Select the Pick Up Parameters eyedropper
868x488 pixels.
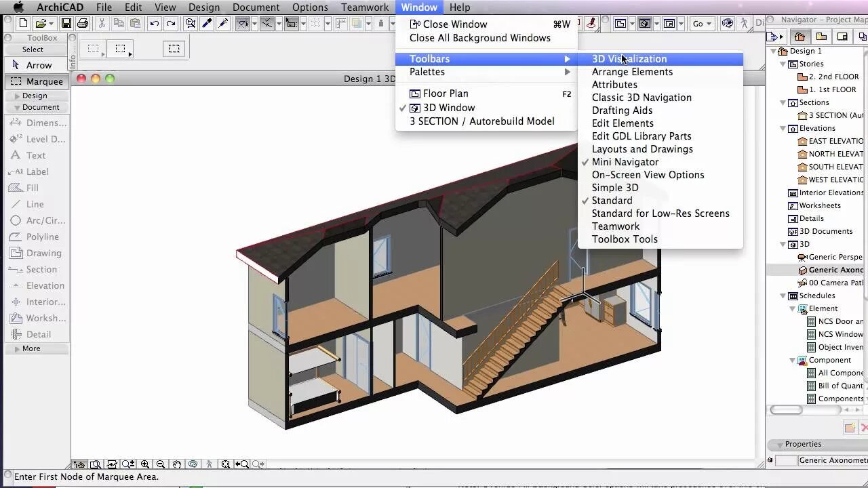(207, 24)
